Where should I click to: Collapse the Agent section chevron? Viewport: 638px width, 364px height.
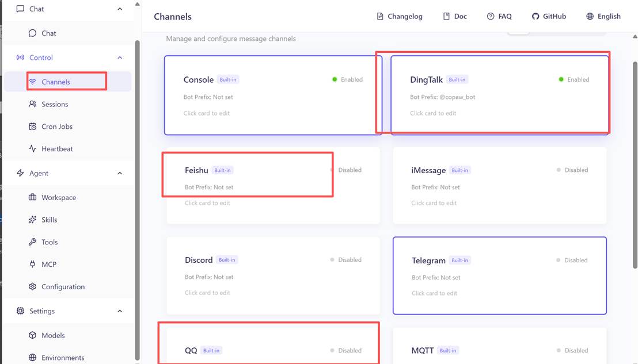(x=120, y=174)
